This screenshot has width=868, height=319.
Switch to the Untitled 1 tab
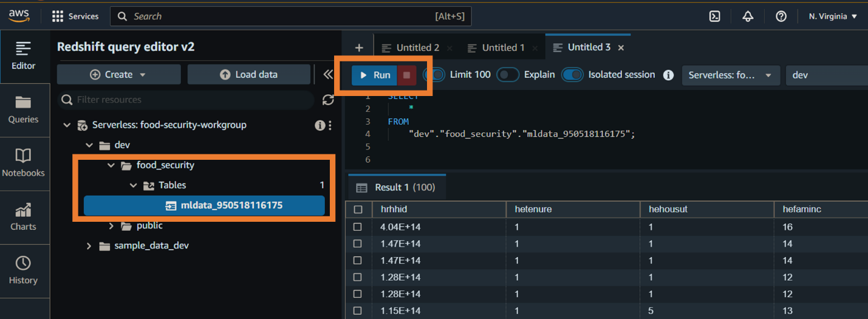502,47
